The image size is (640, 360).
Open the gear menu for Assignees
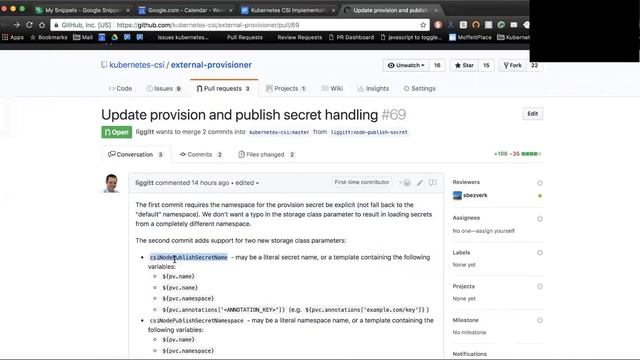(x=540, y=219)
